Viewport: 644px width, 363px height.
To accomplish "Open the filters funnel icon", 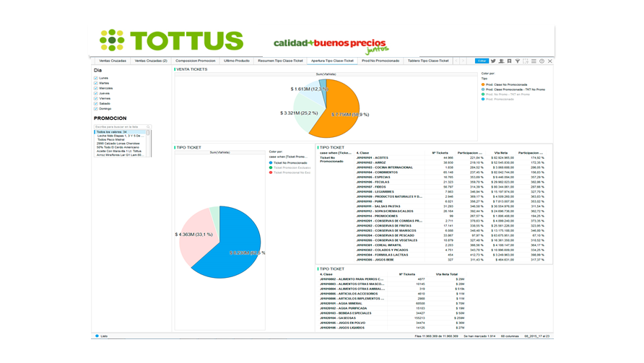I will [x=518, y=61].
